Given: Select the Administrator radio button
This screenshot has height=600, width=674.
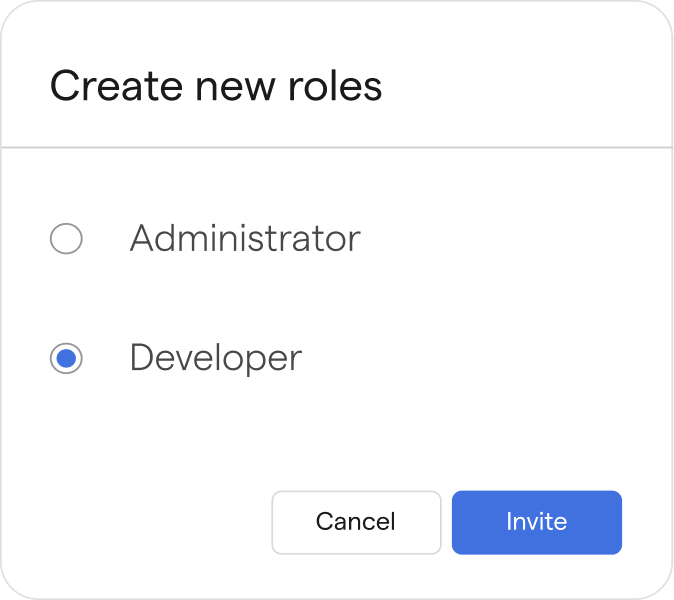Looking at the screenshot, I should (x=66, y=239).
